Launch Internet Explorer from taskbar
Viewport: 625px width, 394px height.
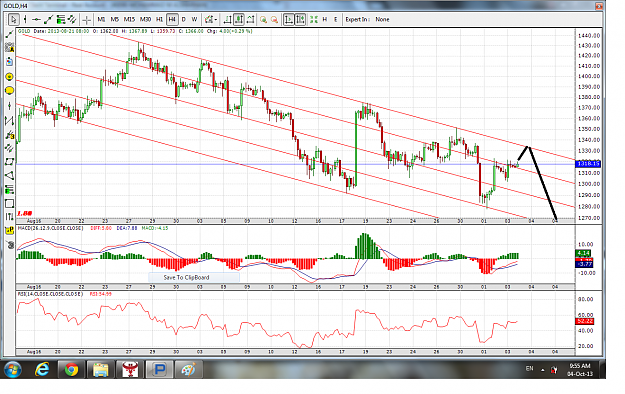coord(42,370)
